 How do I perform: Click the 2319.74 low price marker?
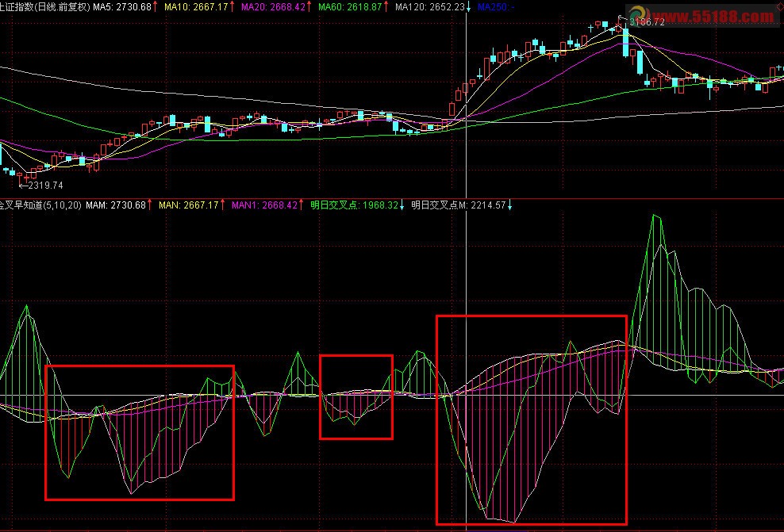pyautogui.click(x=45, y=186)
